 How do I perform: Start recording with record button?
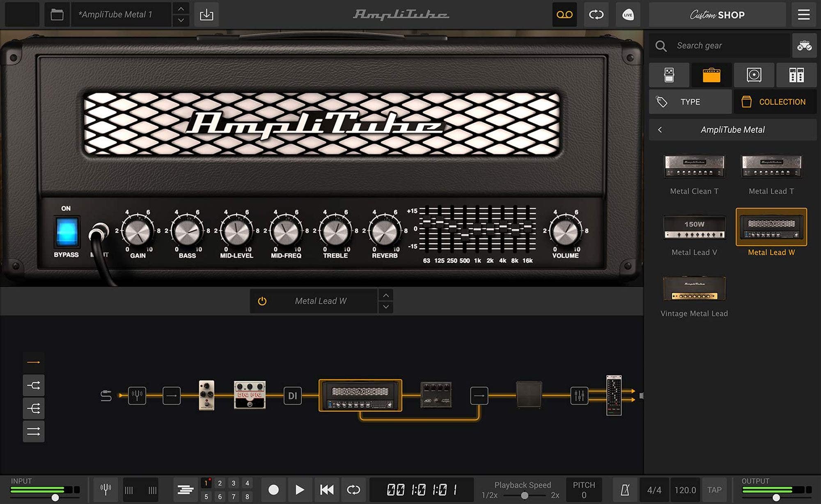[x=273, y=490]
